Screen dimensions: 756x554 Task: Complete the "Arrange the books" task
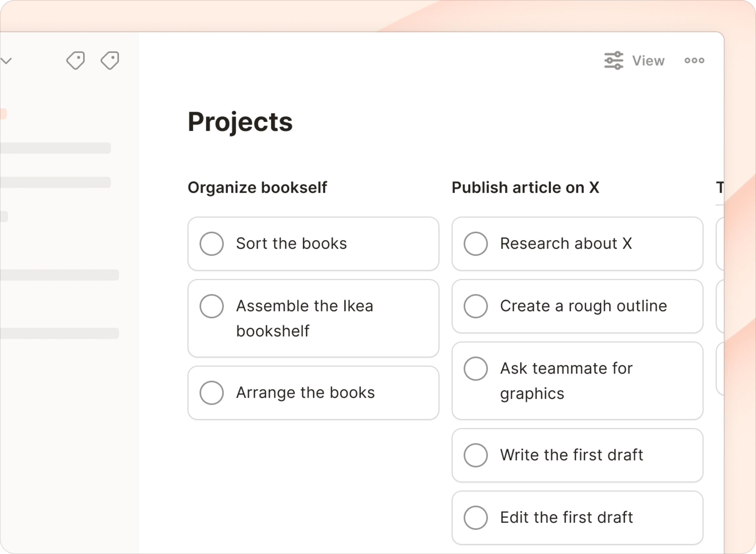click(211, 393)
